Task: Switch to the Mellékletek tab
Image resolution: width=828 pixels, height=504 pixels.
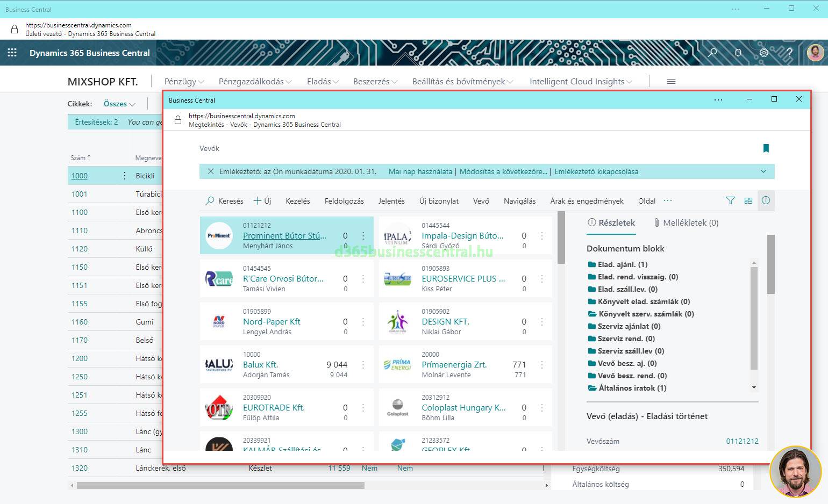Action: 686,222
